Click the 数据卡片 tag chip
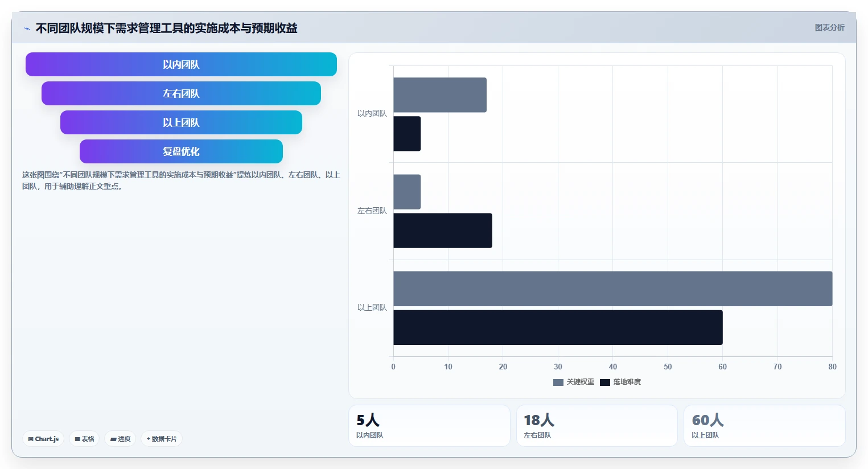 [x=162, y=439]
